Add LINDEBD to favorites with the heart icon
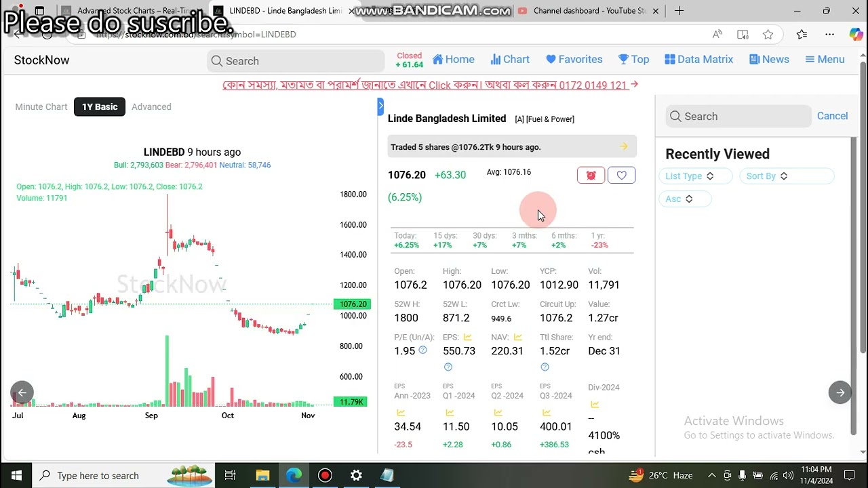Image resolution: width=868 pixels, height=488 pixels. coord(621,176)
